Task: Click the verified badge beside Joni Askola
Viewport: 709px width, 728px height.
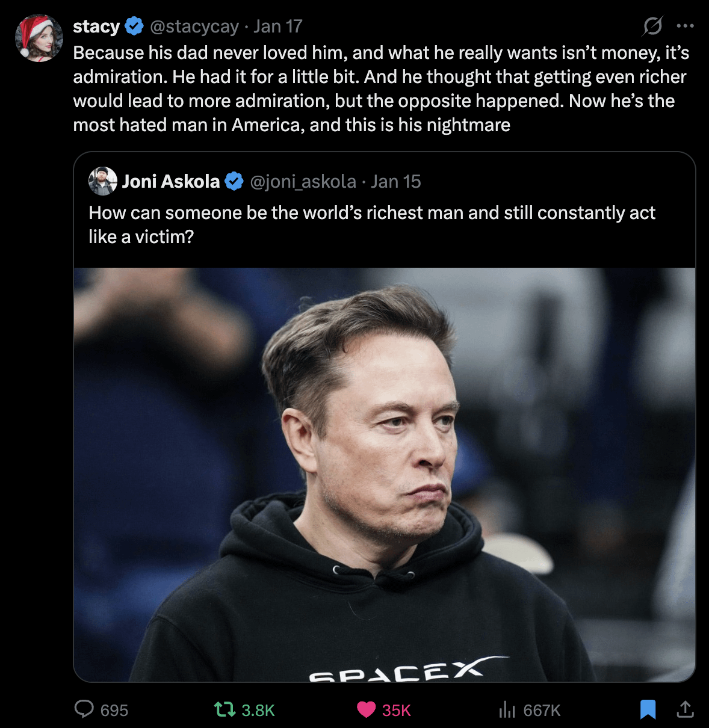Action: [x=234, y=181]
